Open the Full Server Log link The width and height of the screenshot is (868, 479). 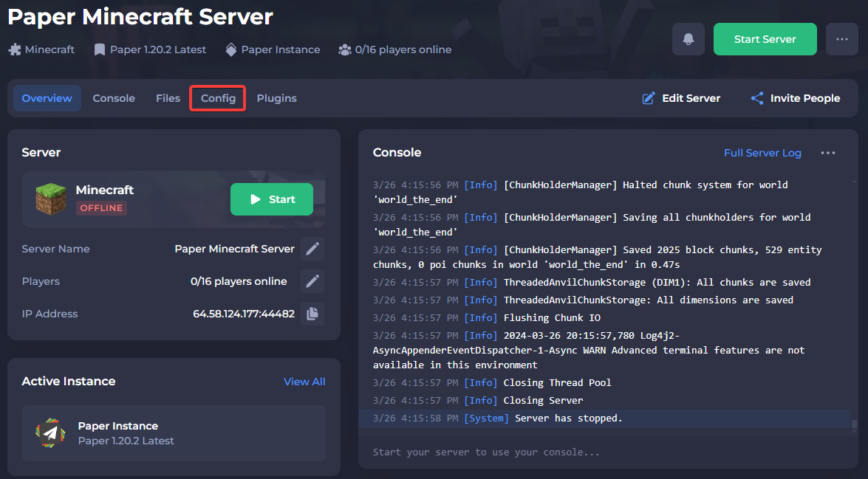click(762, 153)
